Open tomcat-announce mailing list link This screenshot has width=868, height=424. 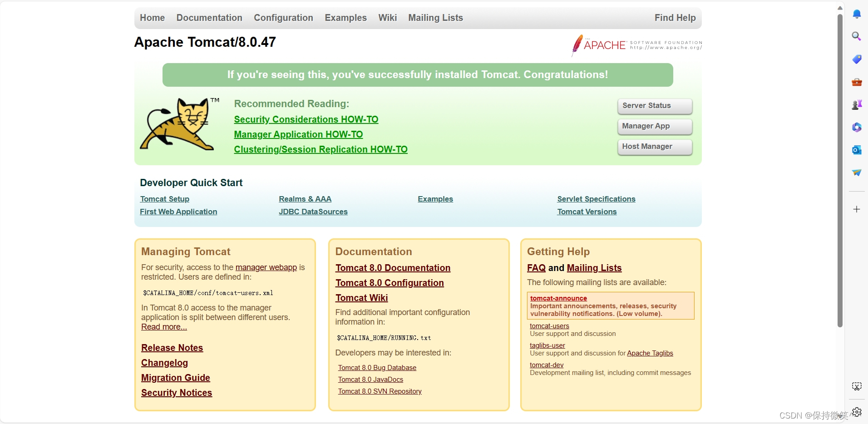558,298
